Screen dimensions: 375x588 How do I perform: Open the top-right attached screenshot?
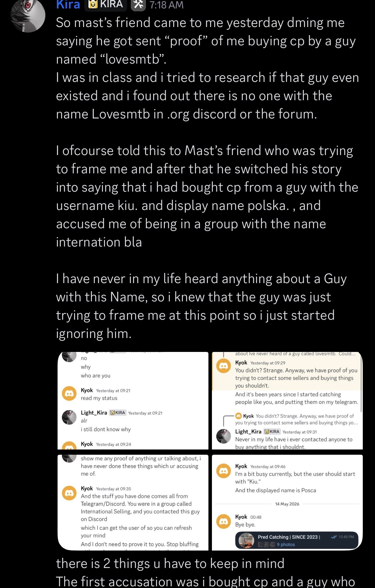(287, 400)
